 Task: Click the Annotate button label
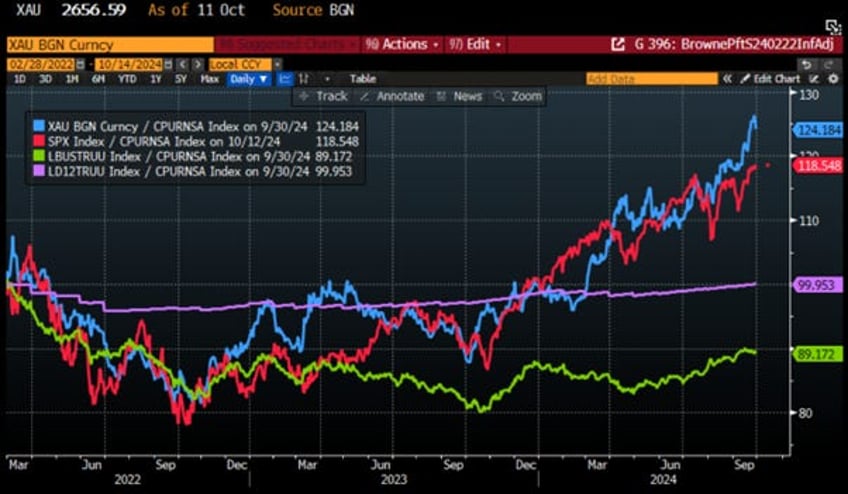click(401, 96)
